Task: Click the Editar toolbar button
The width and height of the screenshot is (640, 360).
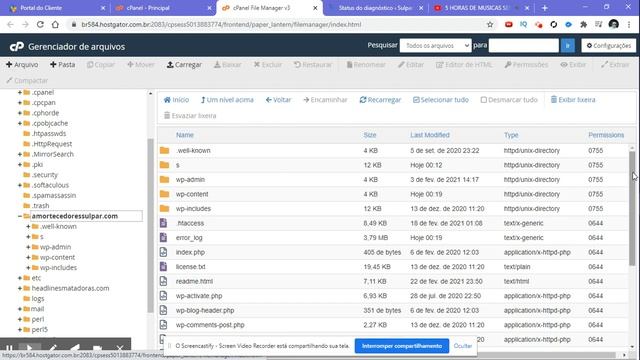Action: [411, 64]
